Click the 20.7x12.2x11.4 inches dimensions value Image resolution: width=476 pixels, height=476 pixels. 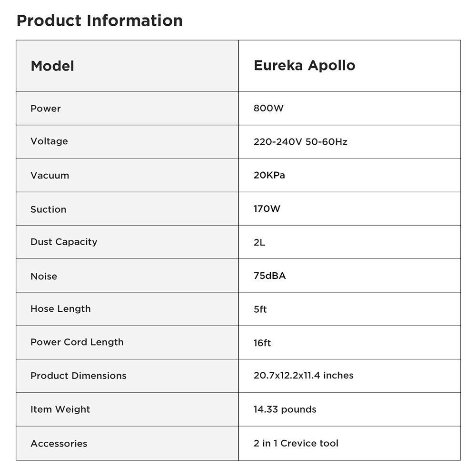click(304, 376)
